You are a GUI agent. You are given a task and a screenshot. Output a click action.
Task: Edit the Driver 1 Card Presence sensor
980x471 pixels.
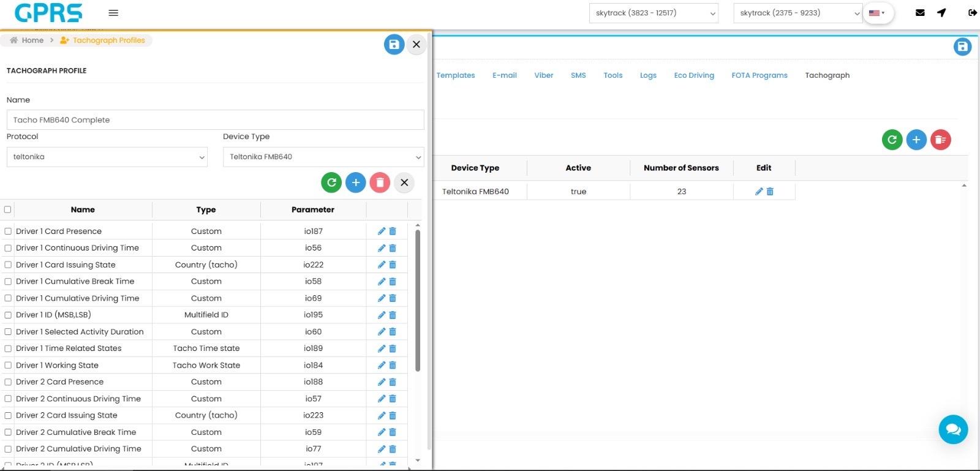click(x=382, y=232)
